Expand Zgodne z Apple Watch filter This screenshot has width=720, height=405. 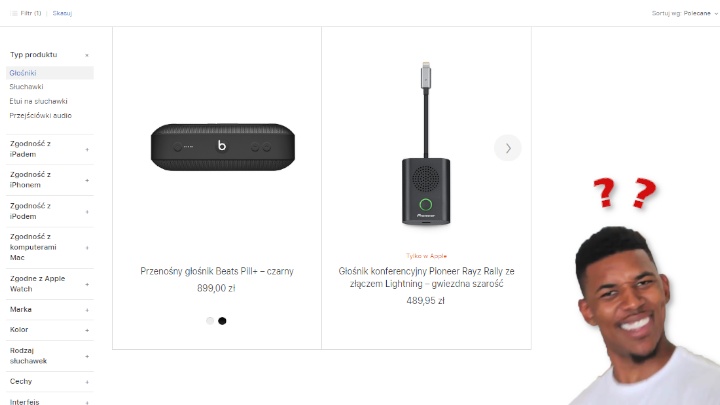coord(87,284)
